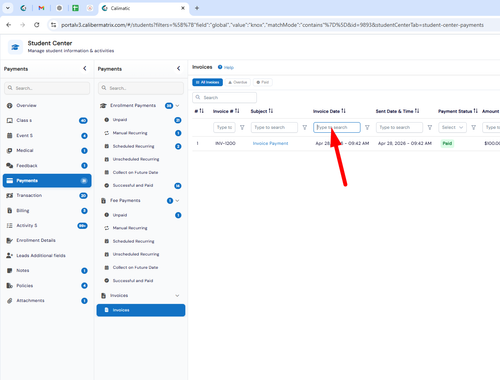
Task: Select the Payments item in left sidebar
Action: click(47, 181)
